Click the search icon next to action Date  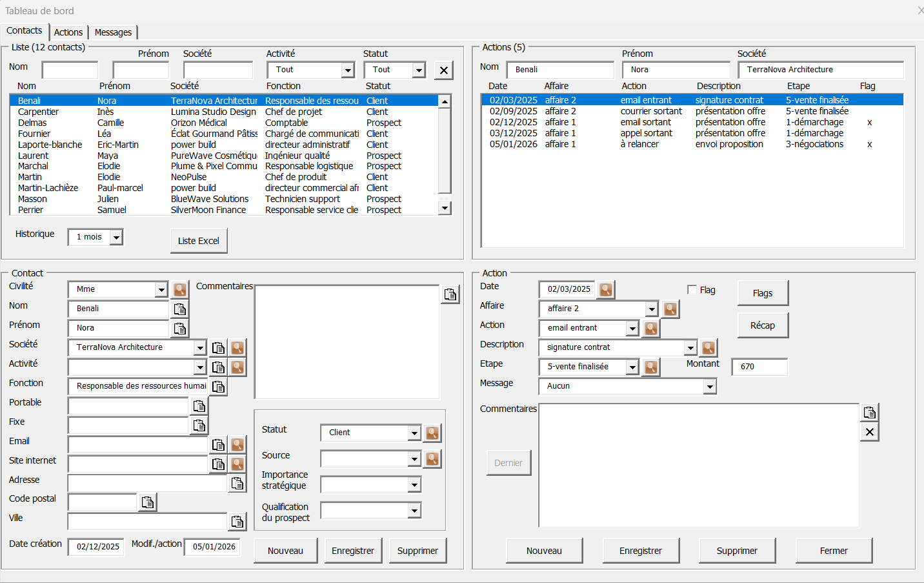click(606, 289)
